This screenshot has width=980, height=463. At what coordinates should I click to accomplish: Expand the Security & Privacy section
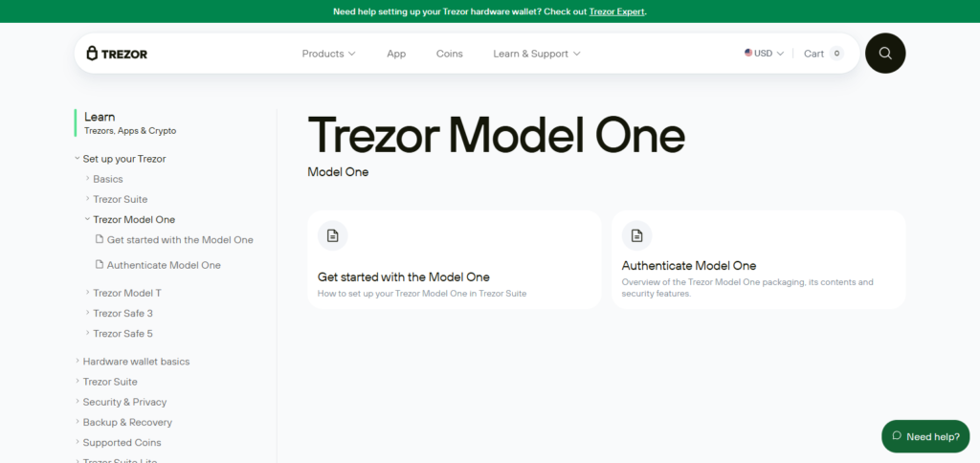pyautogui.click(x=77, y=402)
